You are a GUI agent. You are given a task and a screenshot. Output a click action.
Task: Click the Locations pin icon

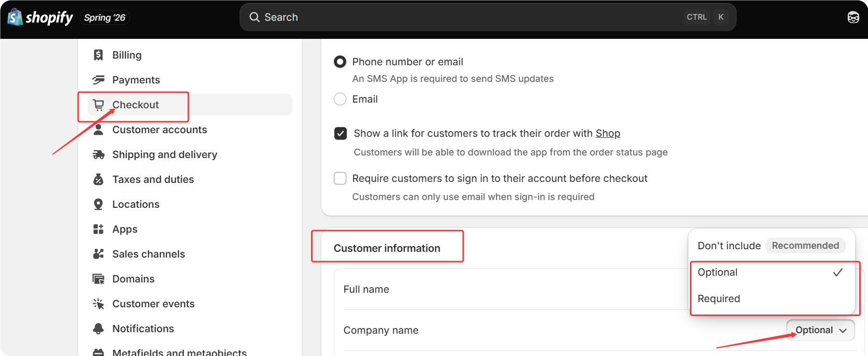[x=98, y=204]
